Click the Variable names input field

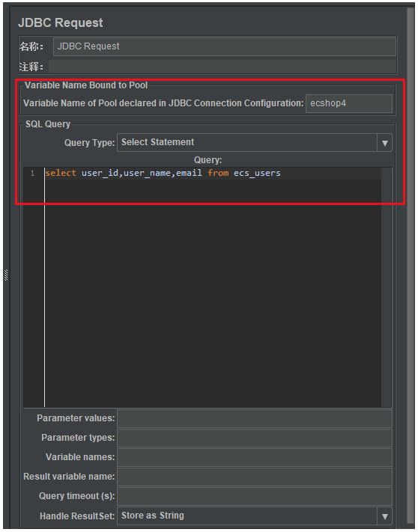click(x=255, y=458)
